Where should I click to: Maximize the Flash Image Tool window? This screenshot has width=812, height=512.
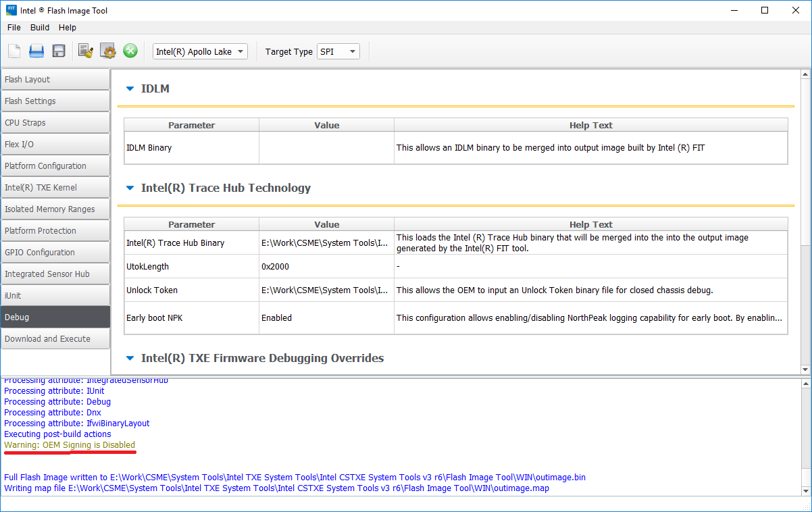click(765, 10)
